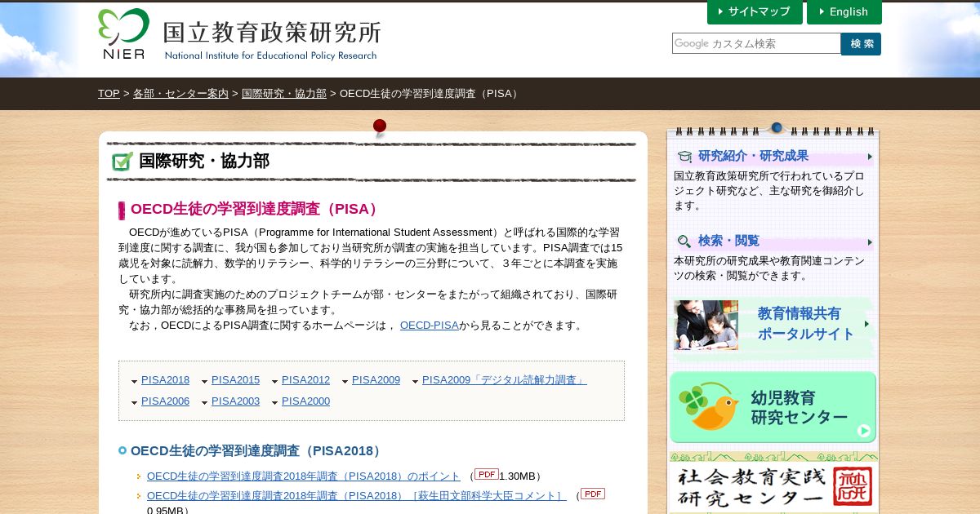Image resolution: width=980 pixels, height=514 pixels.
Task: Open 国際研究・協力部 breadcrumb link
Action: click(x=284, y=93)
